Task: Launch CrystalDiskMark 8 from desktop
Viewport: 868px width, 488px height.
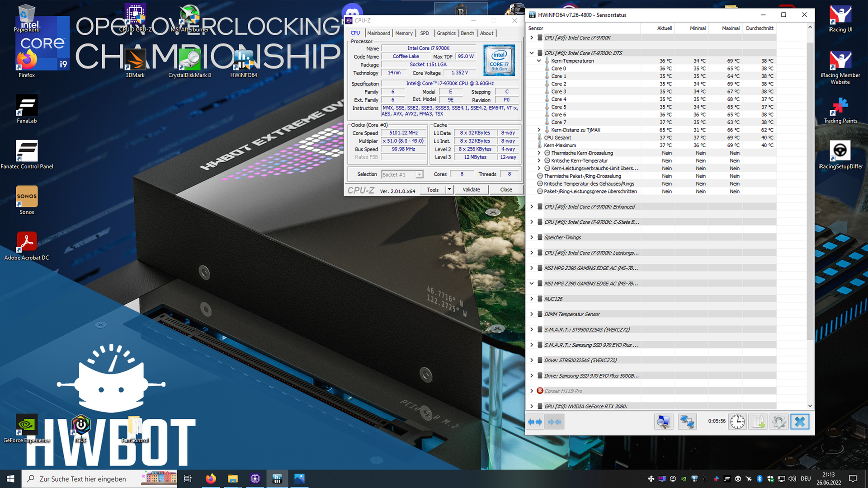Action: click(x=189, y=63)
